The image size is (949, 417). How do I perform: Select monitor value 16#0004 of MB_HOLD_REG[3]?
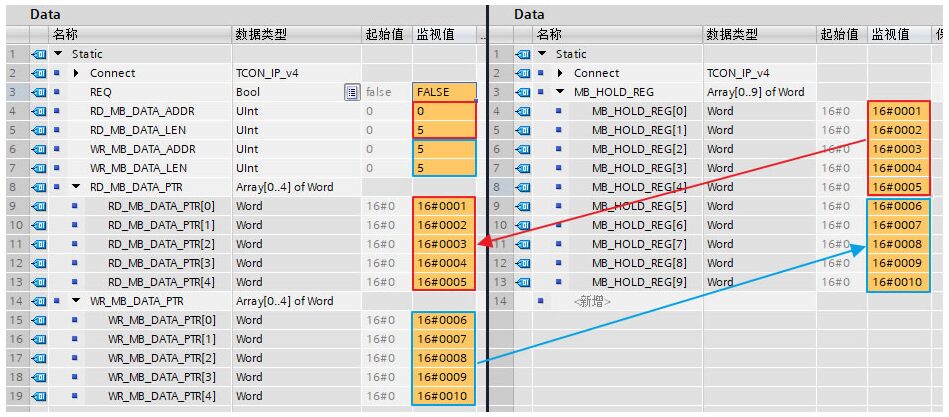click(899, 168)
